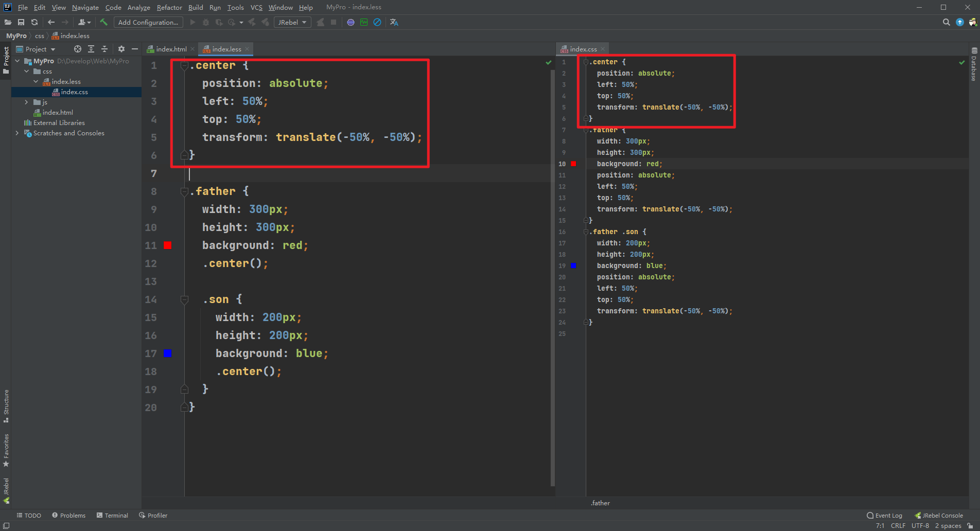Viewport: 980px width, 531px height.
Task: Click Collapse All in Project panel
Action: [x=104, y=49]
